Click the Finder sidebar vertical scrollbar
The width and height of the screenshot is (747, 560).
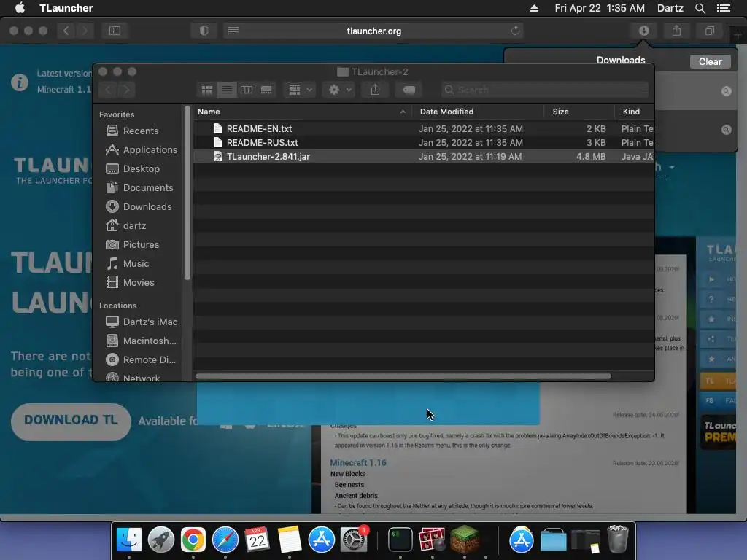click(187, 192)
